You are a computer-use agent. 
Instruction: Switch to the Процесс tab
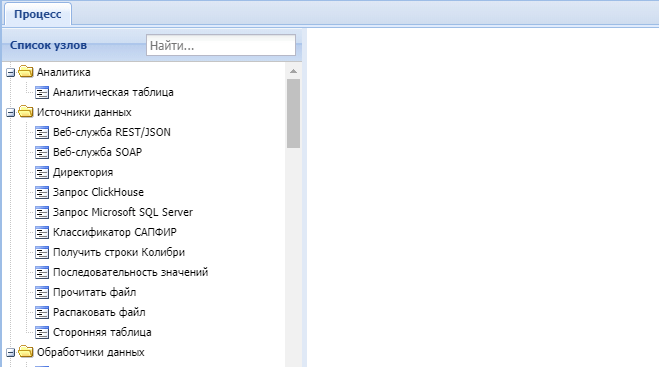[x=38, y=14]
